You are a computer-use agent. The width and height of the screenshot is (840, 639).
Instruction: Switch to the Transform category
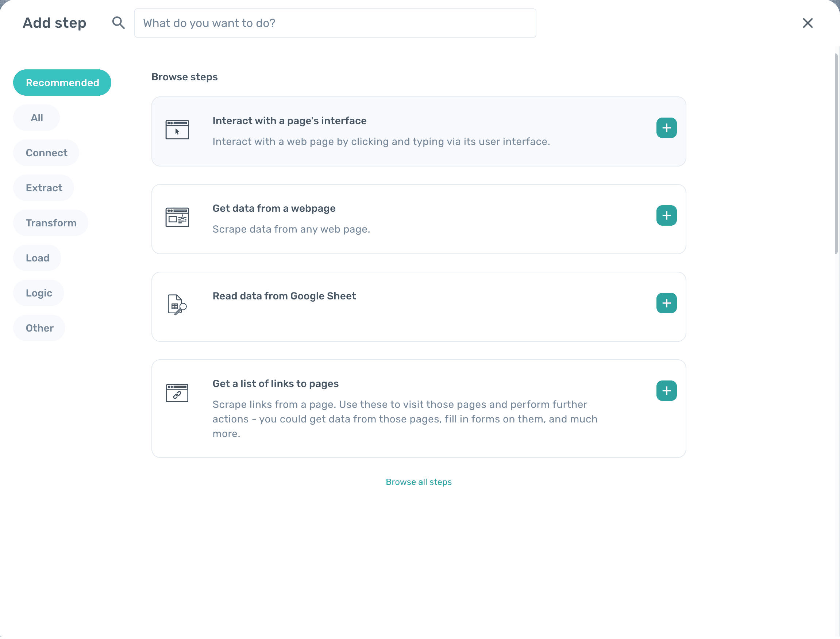pos(51,222)
